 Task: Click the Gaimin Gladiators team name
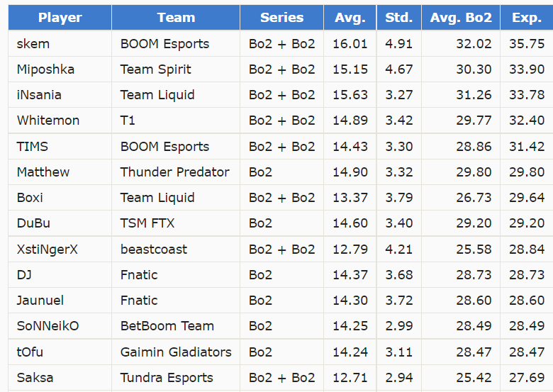tap(176, 352)
